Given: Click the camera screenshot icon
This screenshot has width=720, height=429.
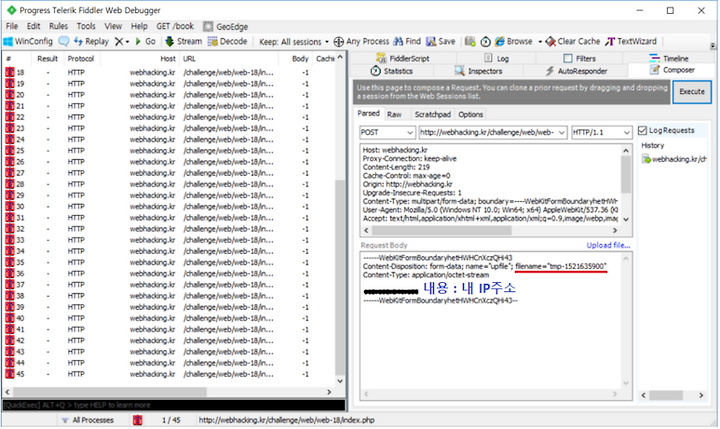Looking at the screenshot, I should click(470, 41).
